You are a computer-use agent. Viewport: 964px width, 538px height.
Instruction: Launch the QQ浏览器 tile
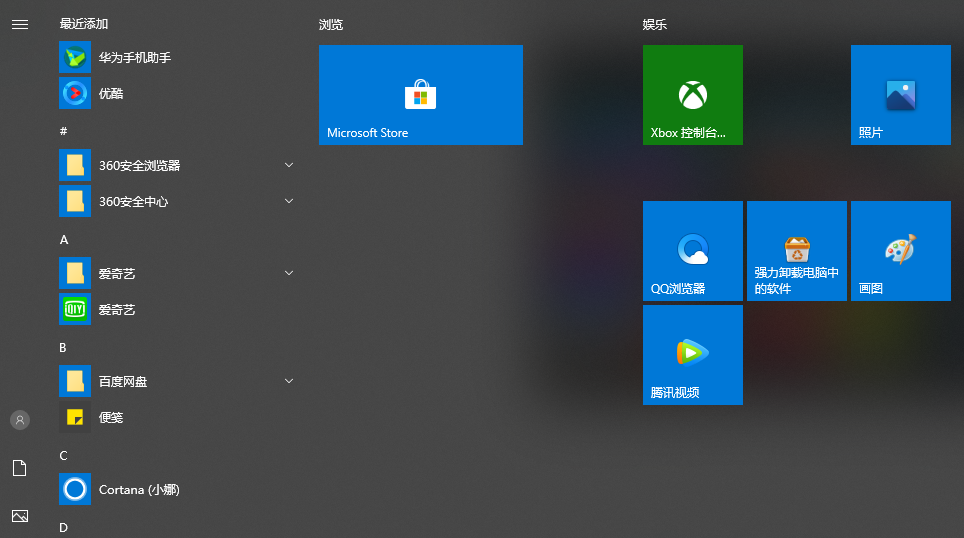692,251
